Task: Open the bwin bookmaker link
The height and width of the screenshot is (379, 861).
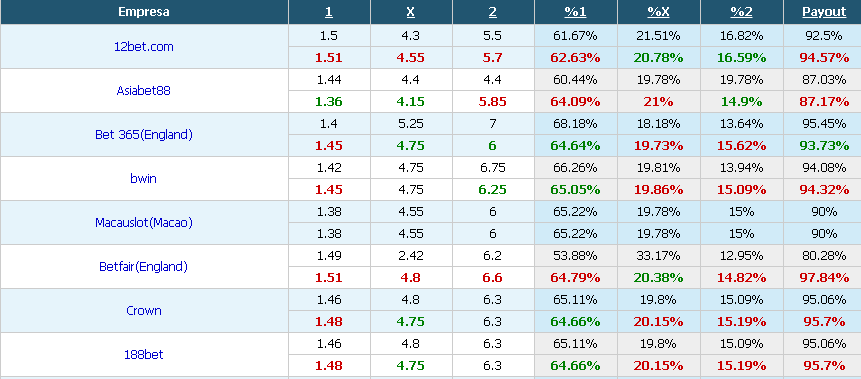Action: tap(143, 179)
